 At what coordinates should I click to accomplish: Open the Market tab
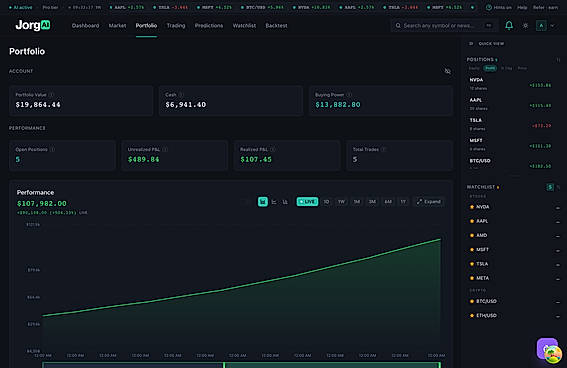[118, 26]
